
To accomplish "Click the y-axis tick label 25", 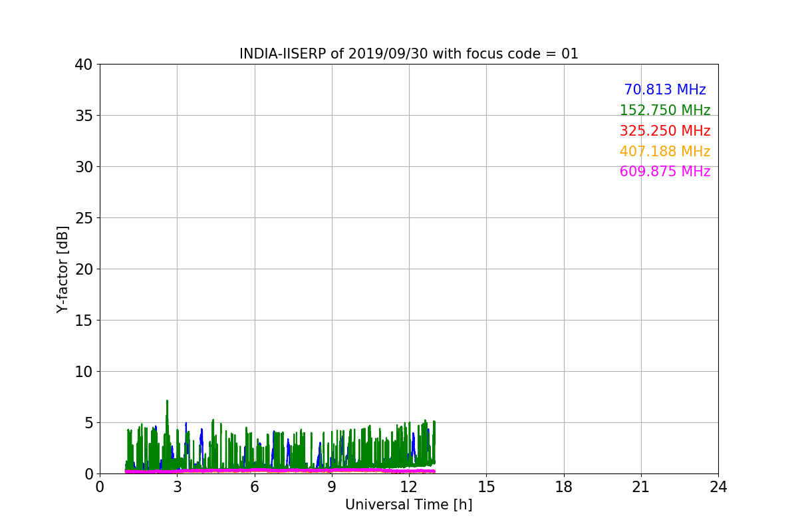I will 83,218.
